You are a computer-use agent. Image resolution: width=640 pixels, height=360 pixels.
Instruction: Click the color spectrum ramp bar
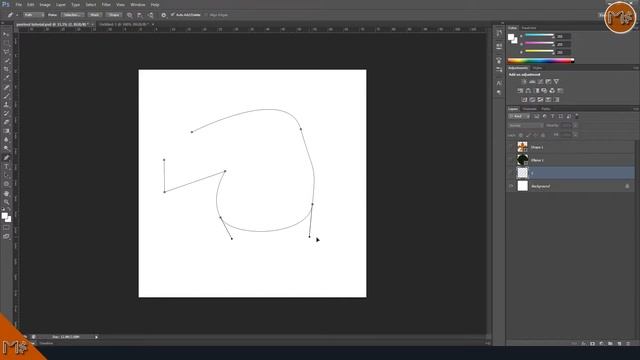(x=541, y=60)
